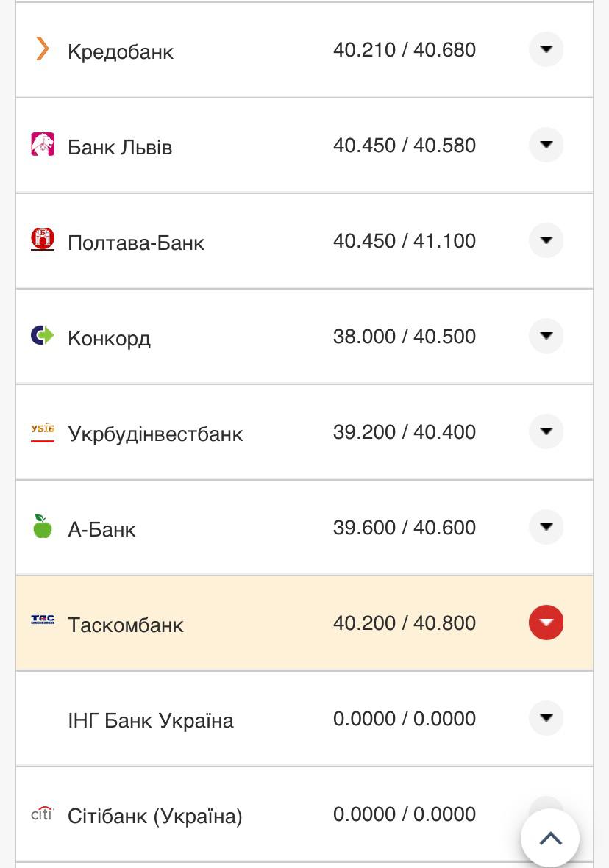Open the Таскомбанк bank name link

click(126, 625)
